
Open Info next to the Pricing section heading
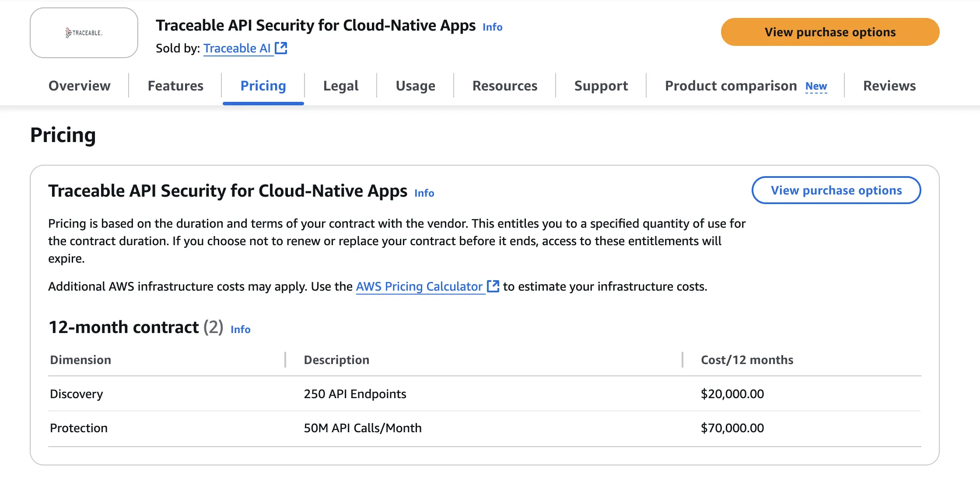coord(423,193)
